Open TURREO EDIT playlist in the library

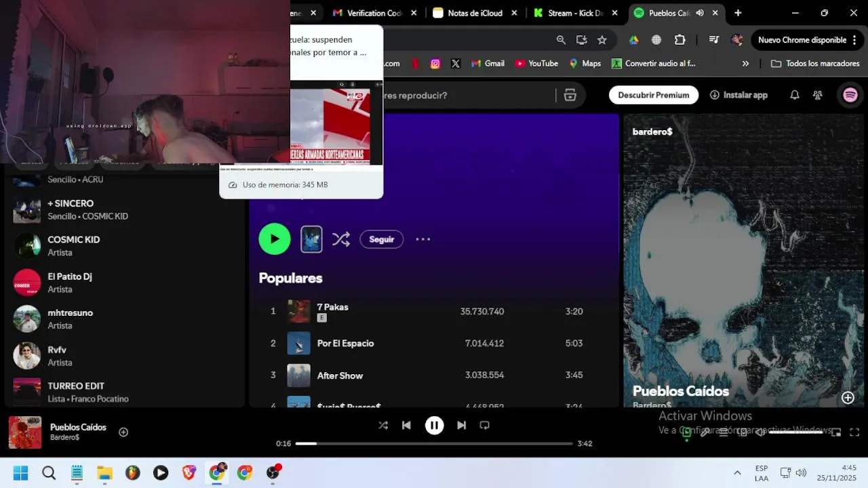pyautogui.click(x=124, y=392)
